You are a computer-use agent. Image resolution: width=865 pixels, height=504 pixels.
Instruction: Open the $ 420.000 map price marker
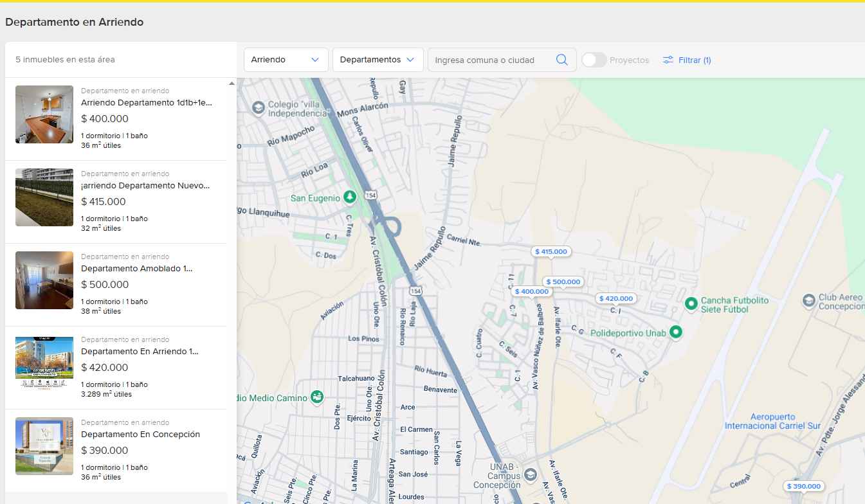click(616, 299)
